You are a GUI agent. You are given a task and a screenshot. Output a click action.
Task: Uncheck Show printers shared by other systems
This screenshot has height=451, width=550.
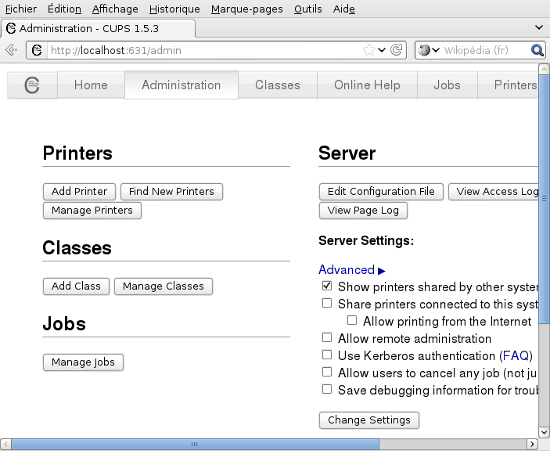tap(327, 286)
